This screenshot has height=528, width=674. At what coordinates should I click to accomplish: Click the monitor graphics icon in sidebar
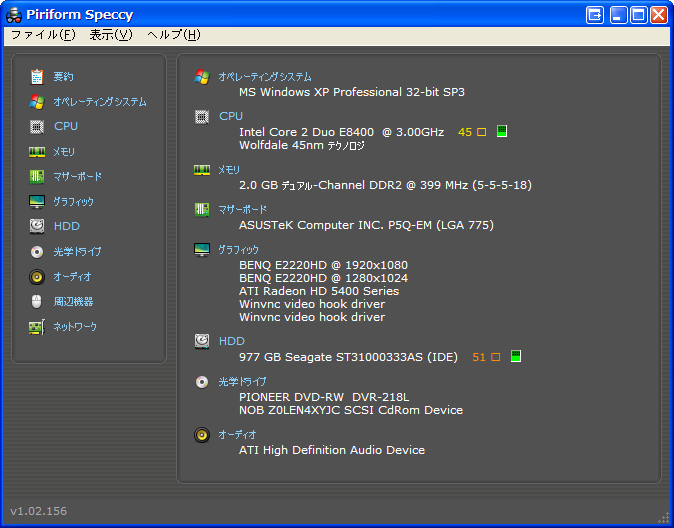pyautogui.click(x=37, y=202)
